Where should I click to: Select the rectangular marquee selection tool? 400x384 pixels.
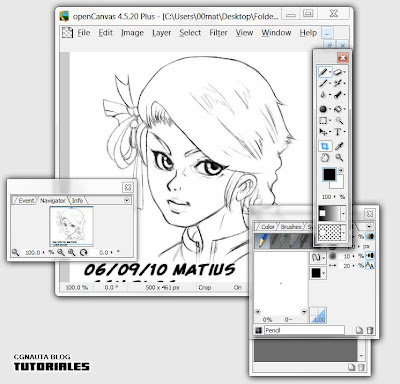click(x=323, y=120)
